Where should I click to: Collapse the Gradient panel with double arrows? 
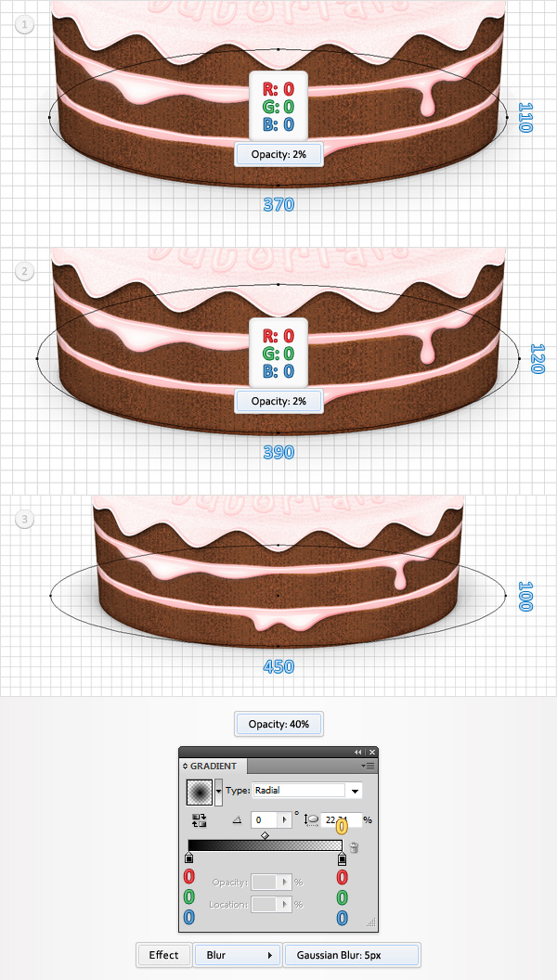pos(358,752)
